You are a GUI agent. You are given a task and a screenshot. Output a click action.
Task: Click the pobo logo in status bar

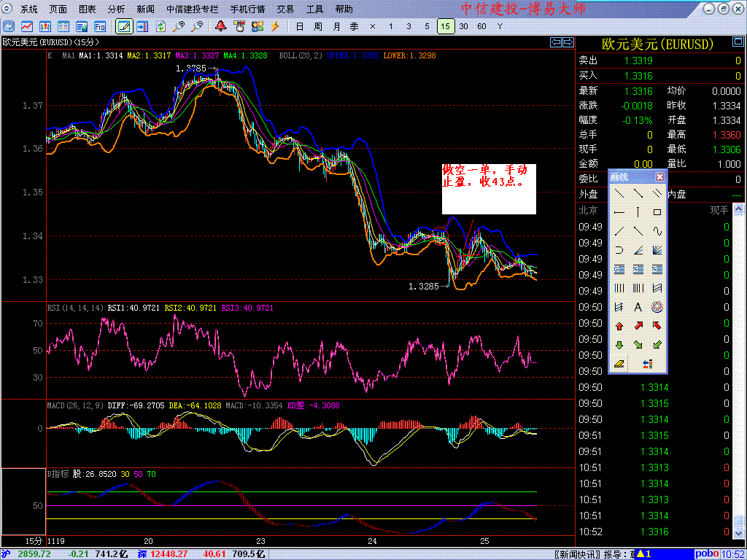pos(708,554)
